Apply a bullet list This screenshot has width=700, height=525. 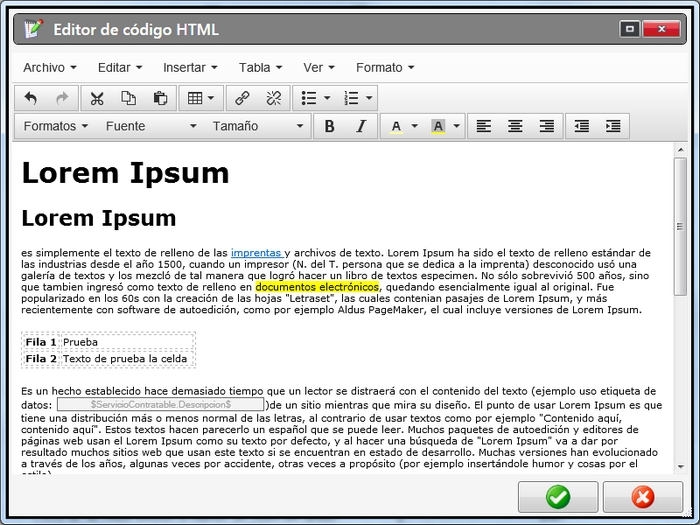click(309, 98)
